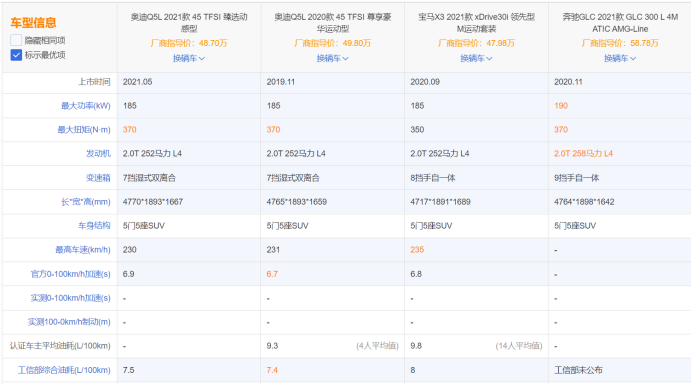Screen dimensions: 691x385
Task: Click the 厂商指导价: 49.80万 price
Action: [332, 43]
